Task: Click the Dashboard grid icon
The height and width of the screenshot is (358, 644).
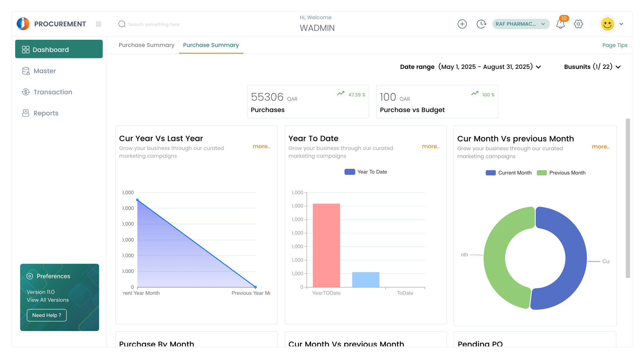Action: (26, 50)
